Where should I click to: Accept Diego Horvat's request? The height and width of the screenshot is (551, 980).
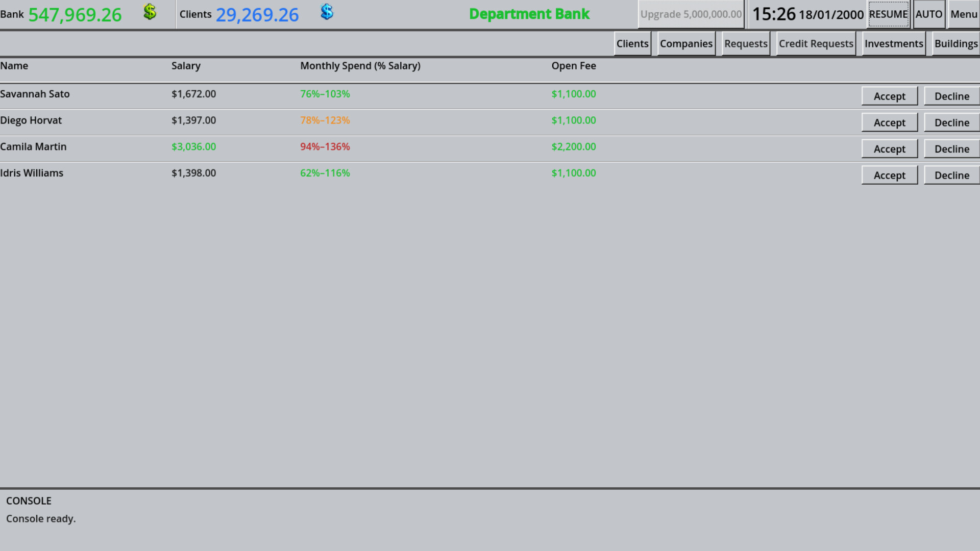click(x=889, y=122)
